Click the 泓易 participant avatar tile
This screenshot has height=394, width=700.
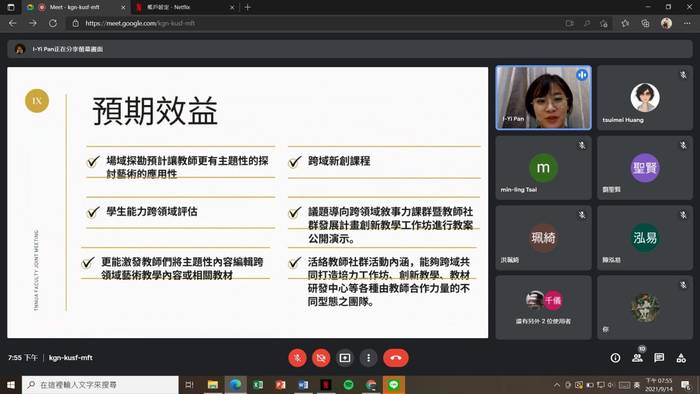(645, 238)
